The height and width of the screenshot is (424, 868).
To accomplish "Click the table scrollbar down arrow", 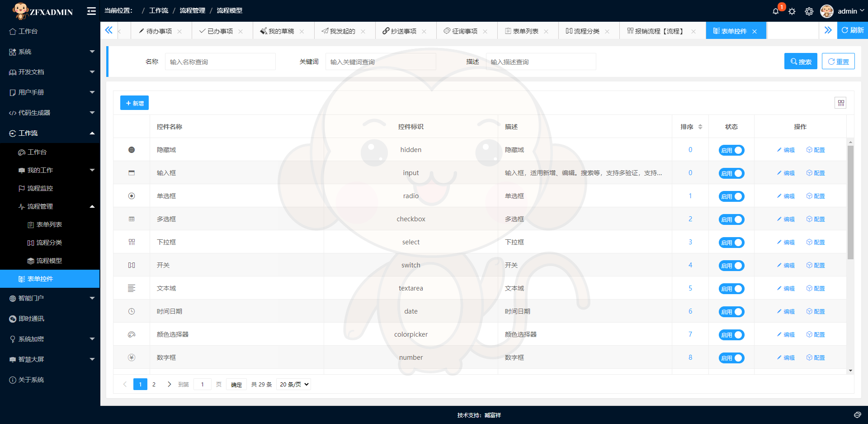I will pyautogui.click(x=850, y=371).
